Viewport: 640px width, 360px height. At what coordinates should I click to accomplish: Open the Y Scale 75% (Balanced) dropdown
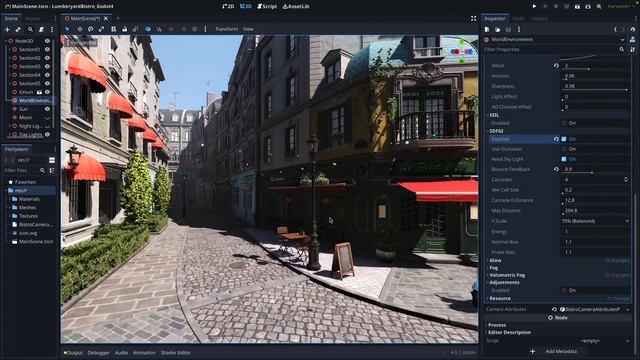(x=596, y=221)
